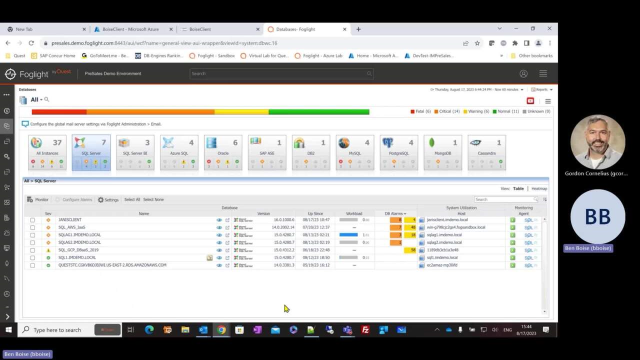Switch to Heatmap view
640x360 pixels.
[x=539, y=189]
